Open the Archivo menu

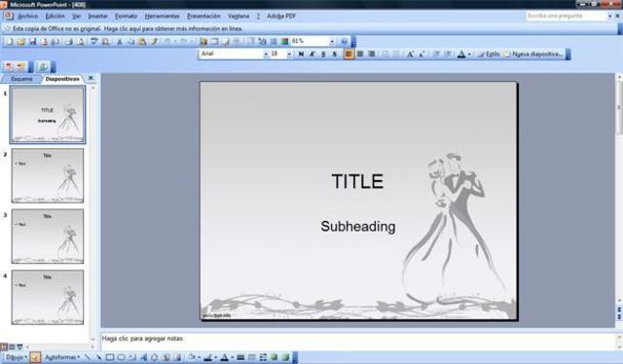pyautogui.click(x=28, y=17)
